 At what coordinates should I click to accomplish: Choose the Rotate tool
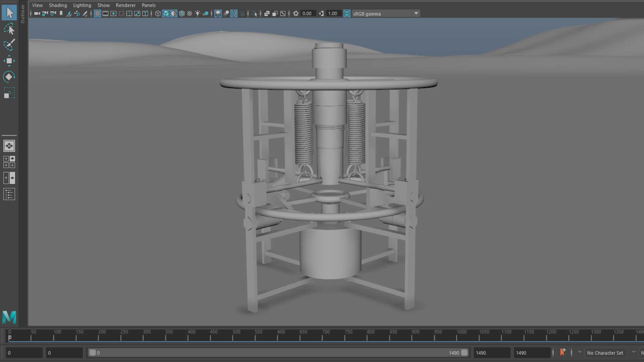tap(9, 77)
